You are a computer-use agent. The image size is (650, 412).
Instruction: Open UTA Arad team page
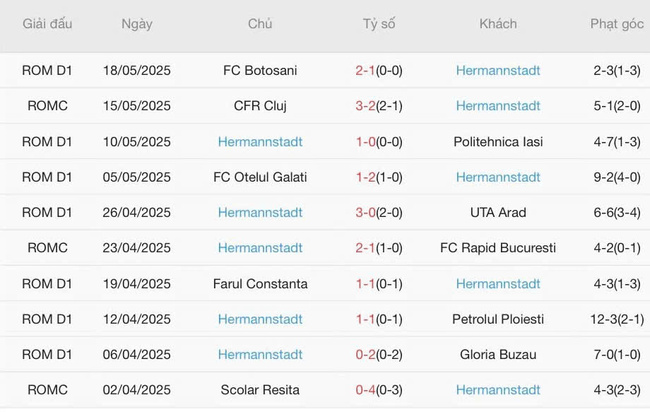click(x=498, y=212)
